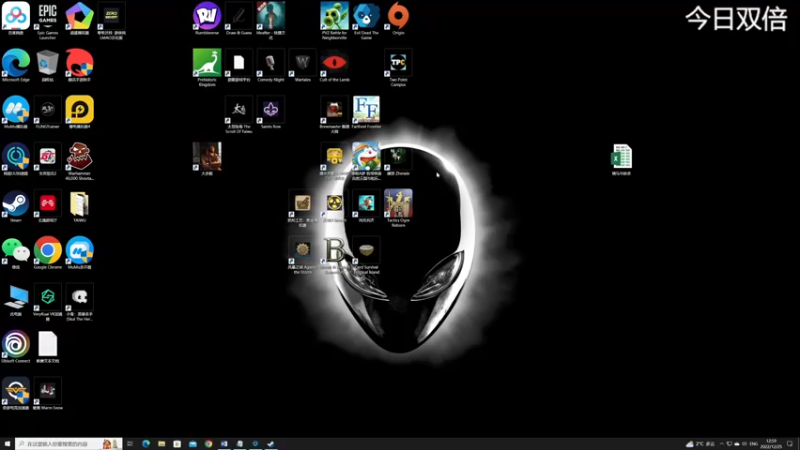Open Evil Dead The Game shortcut

pyautogui.click(x=366, y=21)
